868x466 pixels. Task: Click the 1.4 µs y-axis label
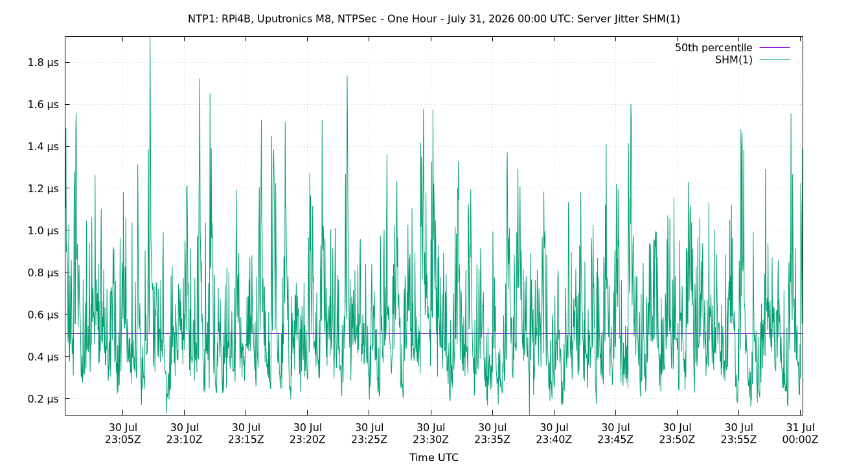(x=44, y=147)
